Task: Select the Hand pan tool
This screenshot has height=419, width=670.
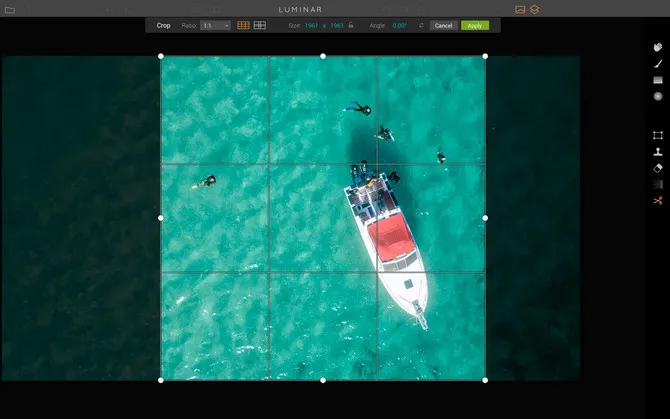Action: tap(658, 47)
